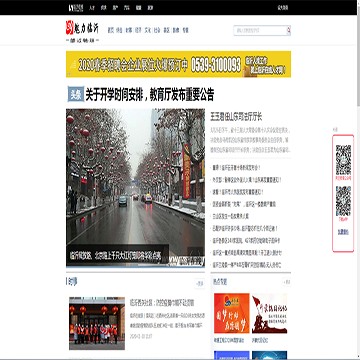Focus the site search input box

[260, 30]
